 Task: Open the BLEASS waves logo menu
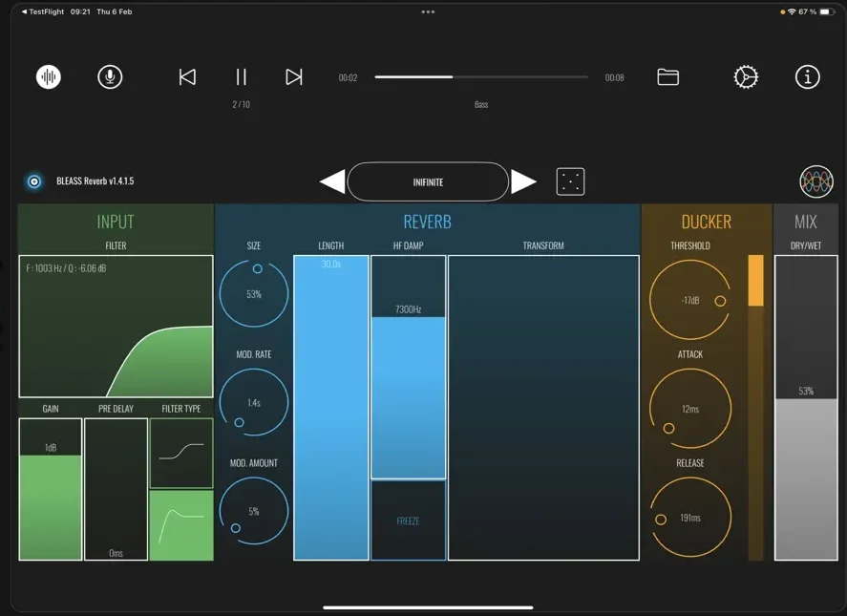(x=816, y=181)
